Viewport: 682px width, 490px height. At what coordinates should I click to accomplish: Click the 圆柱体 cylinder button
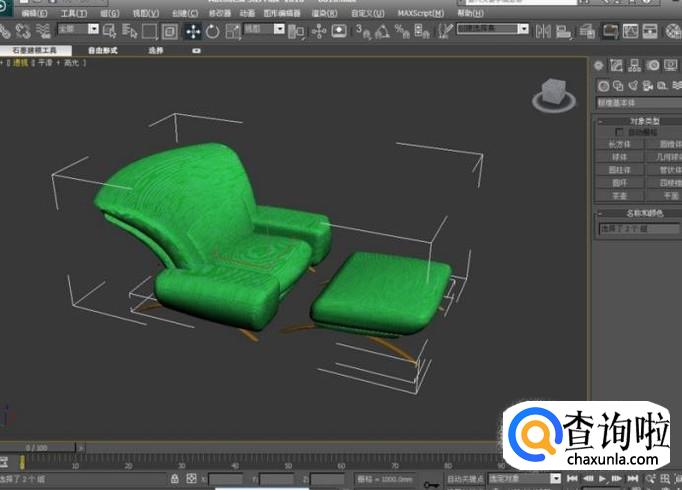(620, 170)
